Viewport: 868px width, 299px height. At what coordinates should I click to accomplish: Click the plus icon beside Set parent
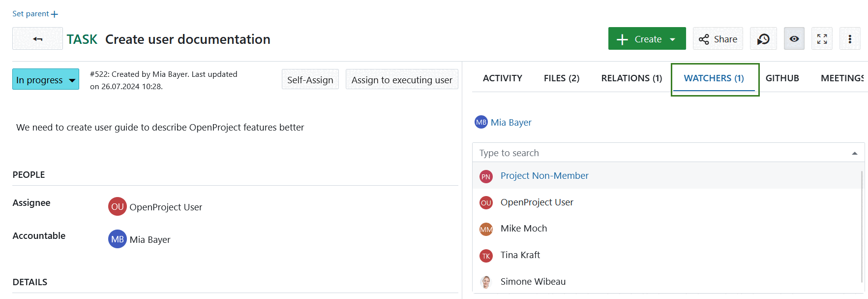pyautogui.click(x=55, y=14)
